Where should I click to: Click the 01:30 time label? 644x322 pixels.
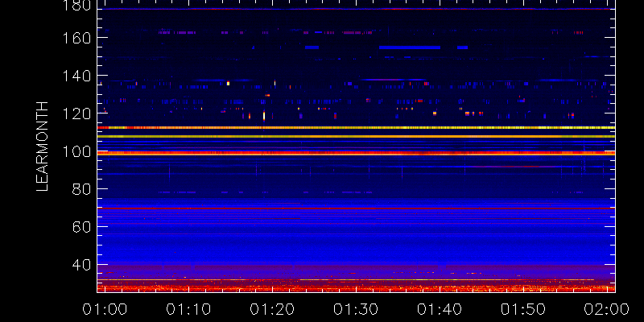[x=356, y=309]
